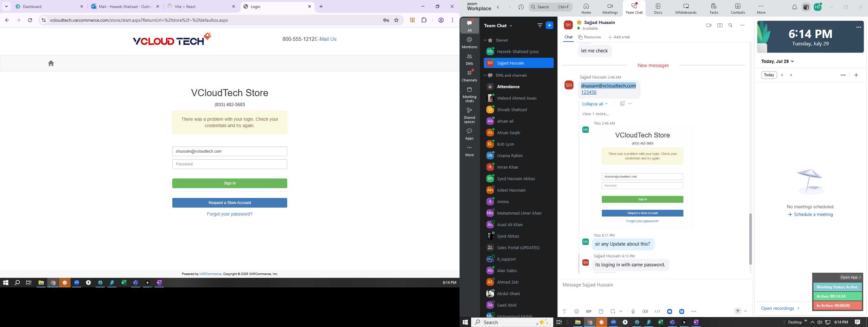This screenshot has width=868, height=327.
Task: Click the share screen icon in chat header
Action: tap(720, 25)
